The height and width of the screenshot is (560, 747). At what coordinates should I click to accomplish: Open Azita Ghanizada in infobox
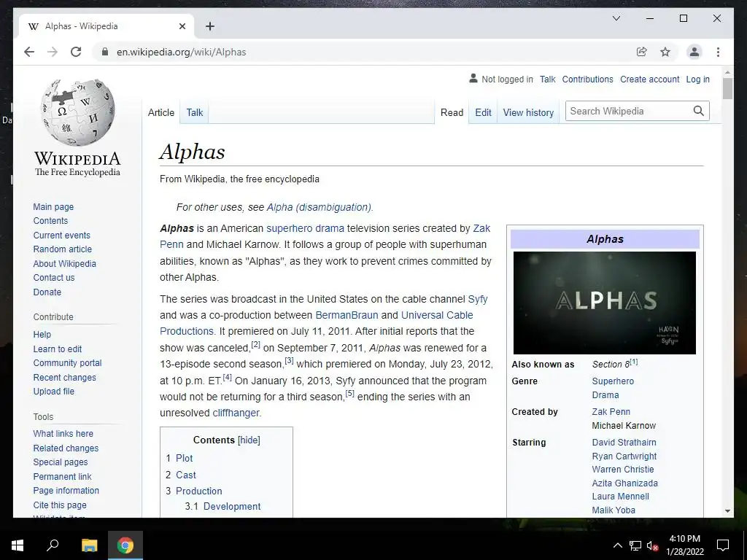624,483
